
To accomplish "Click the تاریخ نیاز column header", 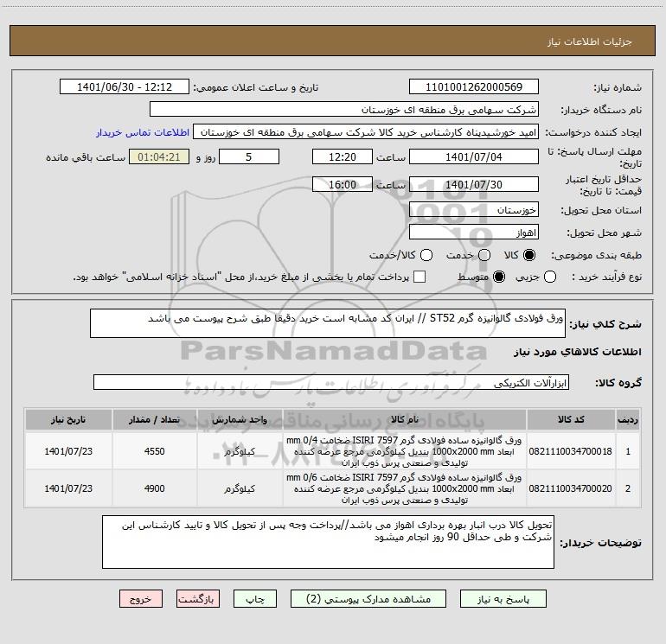I will click(68, 419).
